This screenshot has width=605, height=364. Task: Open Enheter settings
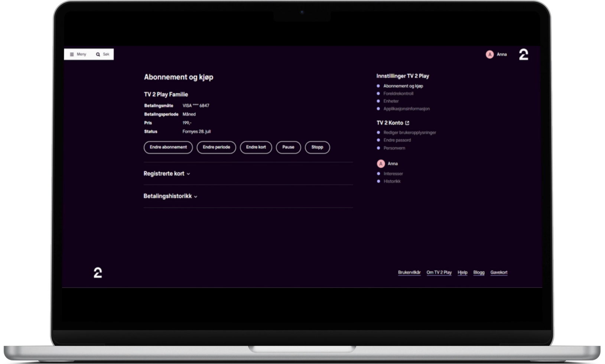[391, 101]
